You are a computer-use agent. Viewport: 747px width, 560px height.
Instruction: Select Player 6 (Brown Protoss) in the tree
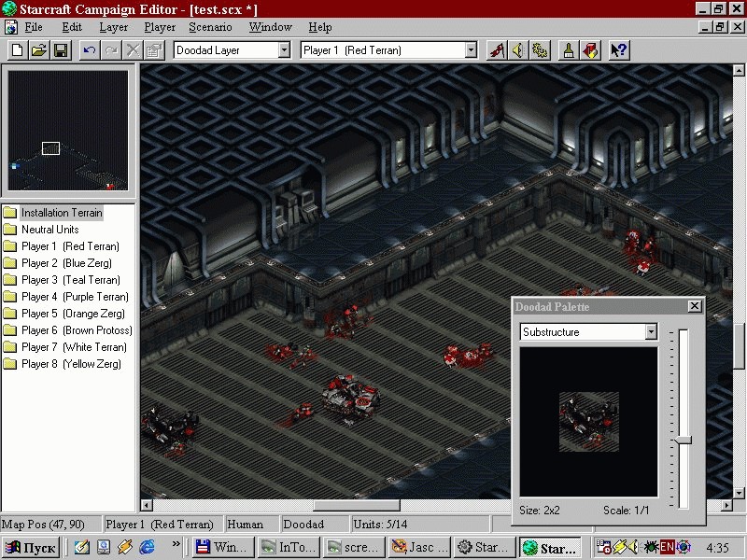(77, 330)
